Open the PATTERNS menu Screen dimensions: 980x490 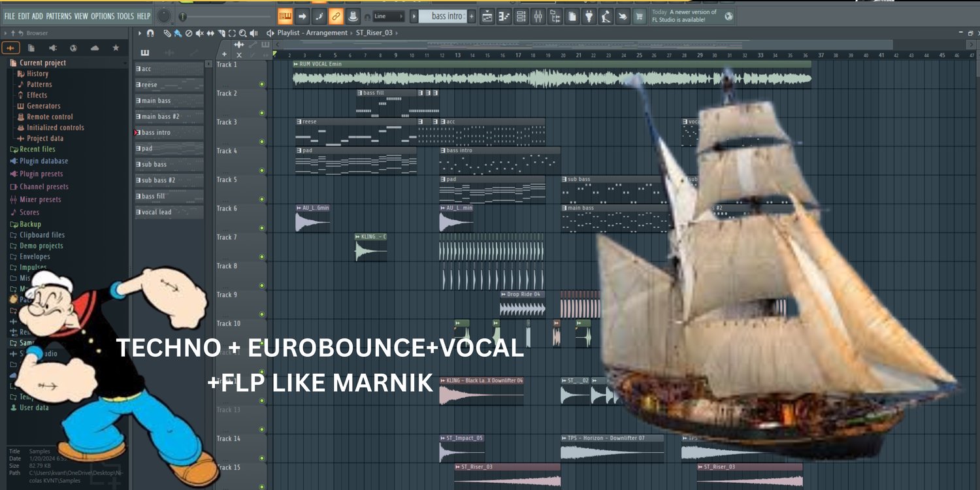coord(59,16)
